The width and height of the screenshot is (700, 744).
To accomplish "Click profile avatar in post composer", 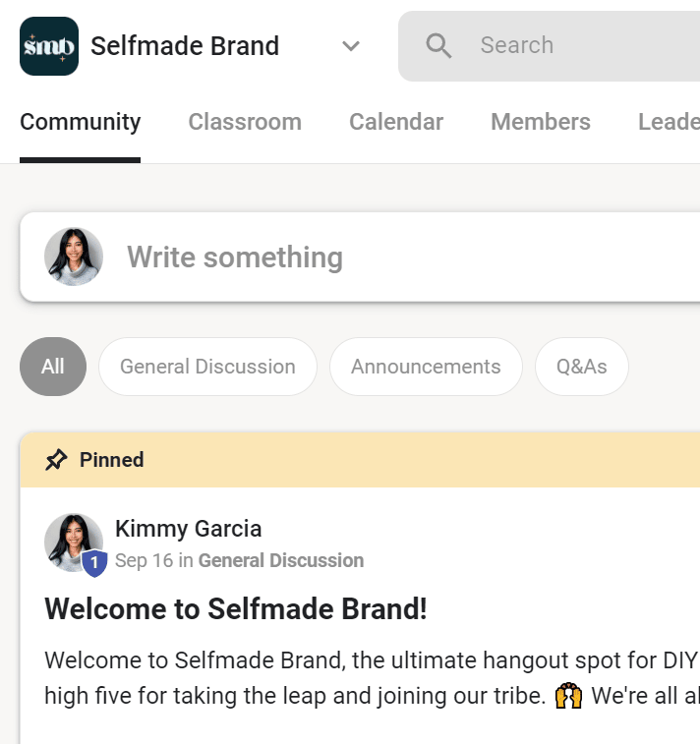I will [x=74, y=257].
